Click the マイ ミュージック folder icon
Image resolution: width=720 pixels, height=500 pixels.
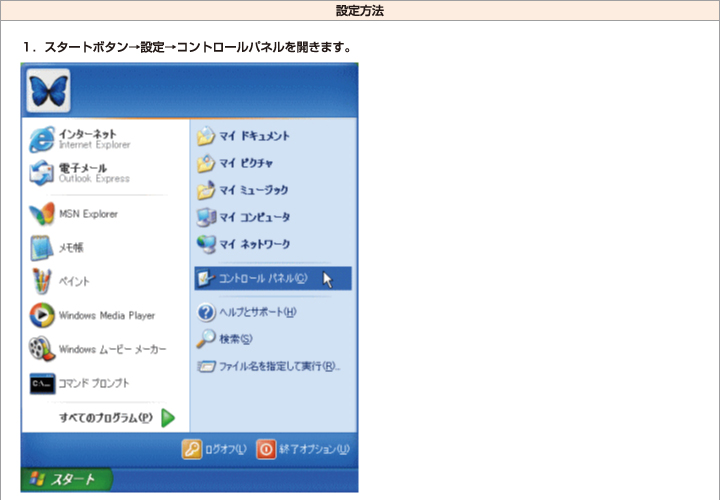click(206, 190)
